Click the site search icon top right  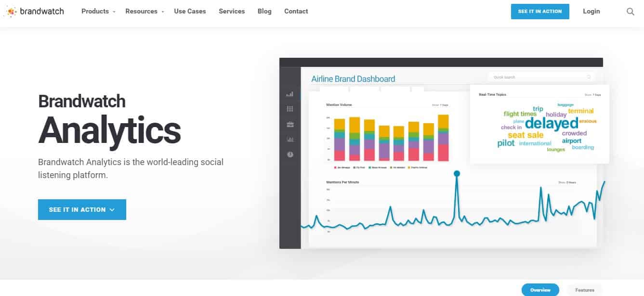(631, 11)
